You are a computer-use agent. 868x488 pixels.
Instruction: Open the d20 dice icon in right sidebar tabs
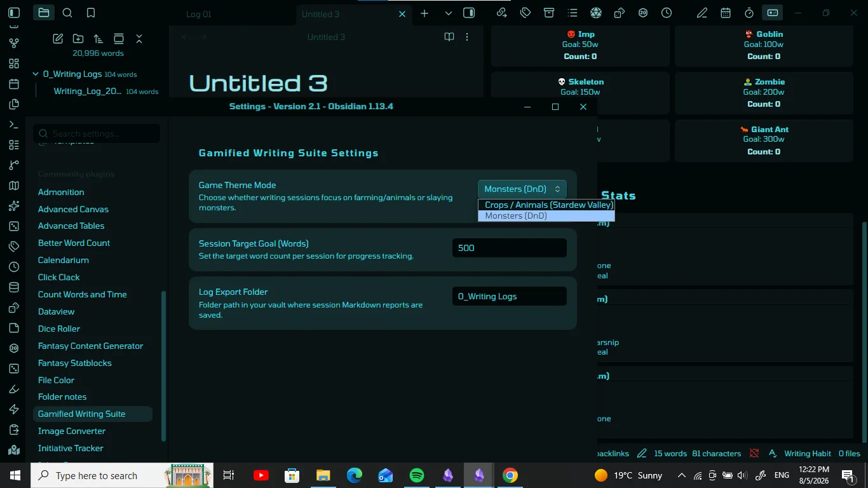click(x=596, y=13)
